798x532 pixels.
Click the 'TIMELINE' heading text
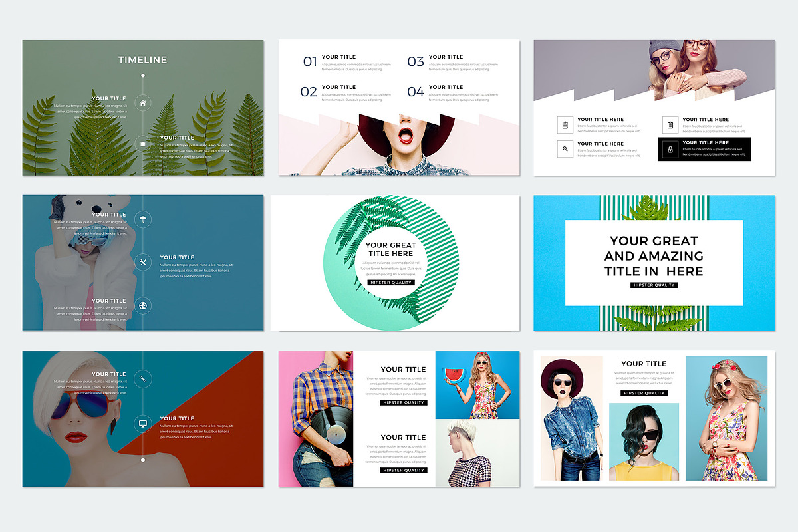click(143, 60)
